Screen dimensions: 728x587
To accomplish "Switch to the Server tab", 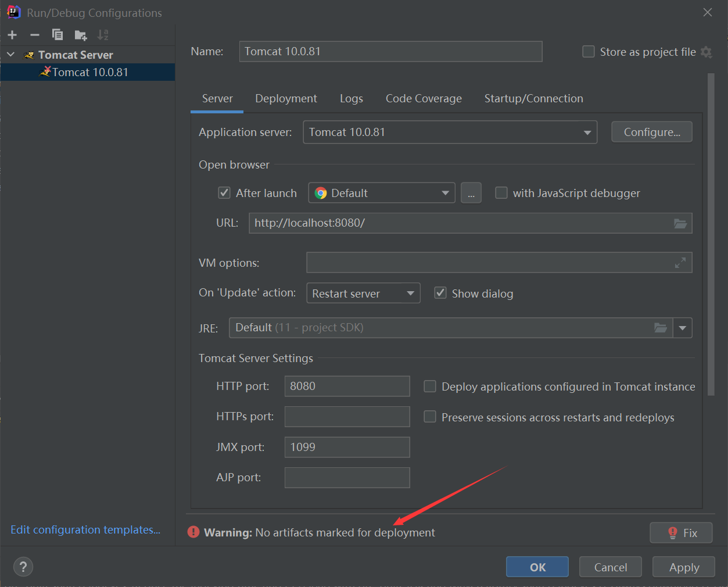I will pyautogui.click(x=217, y=98).
